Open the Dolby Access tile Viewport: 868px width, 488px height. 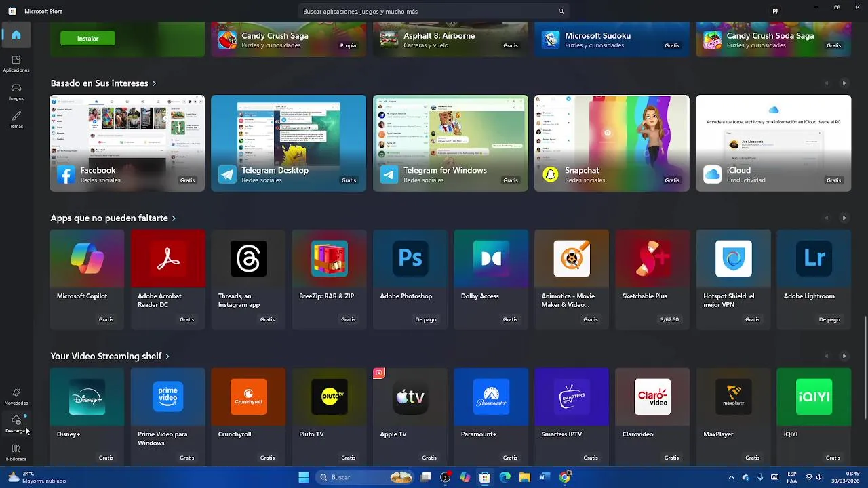491,279
